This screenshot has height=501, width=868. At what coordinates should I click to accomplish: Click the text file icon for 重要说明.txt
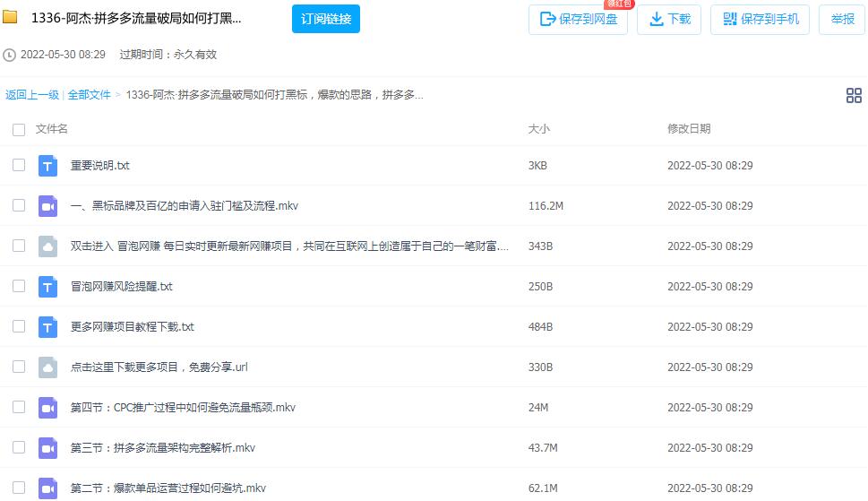[x=47, y=166]
